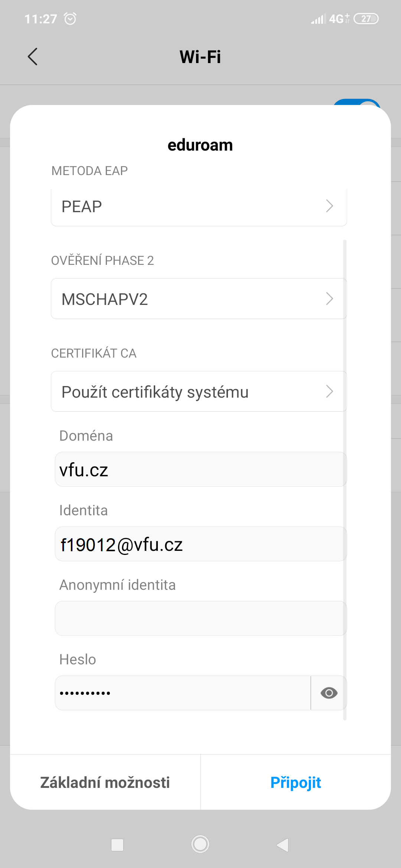Tap Základní možnosti button

(105, 782)
